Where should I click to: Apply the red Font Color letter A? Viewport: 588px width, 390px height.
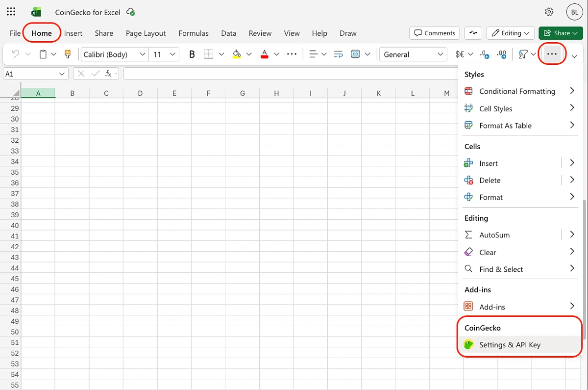point(265,54)
